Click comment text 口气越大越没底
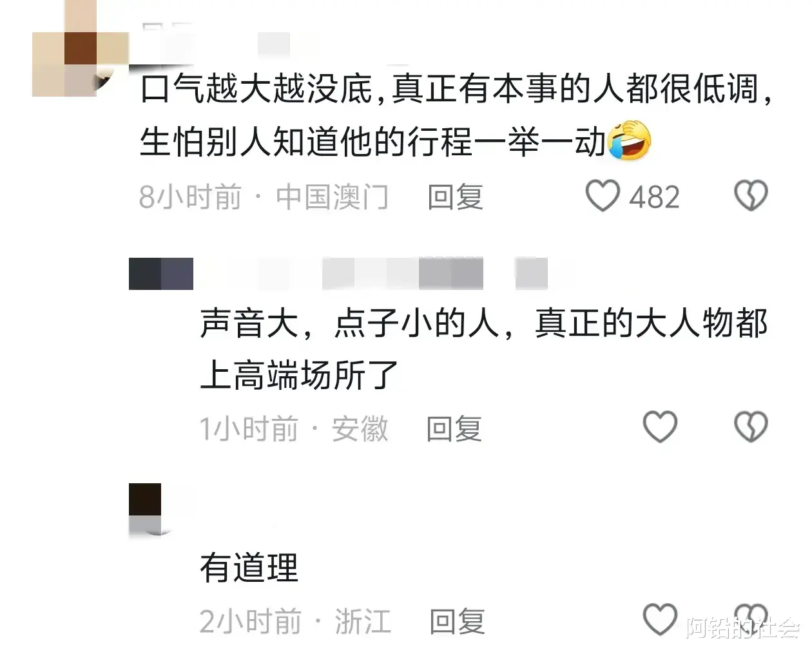Image resolution: width=812 pixels, height=654 pixels. pyautogui.click(x=256, y=89)
